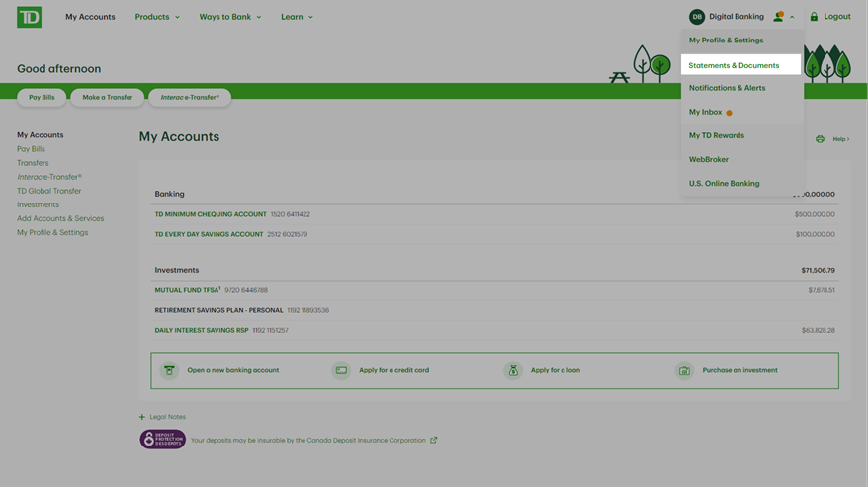Image resolution: width=868 pixels, height=487 pixels.
Task: Select Transfers in left sidebar
Action: (33, 163)
